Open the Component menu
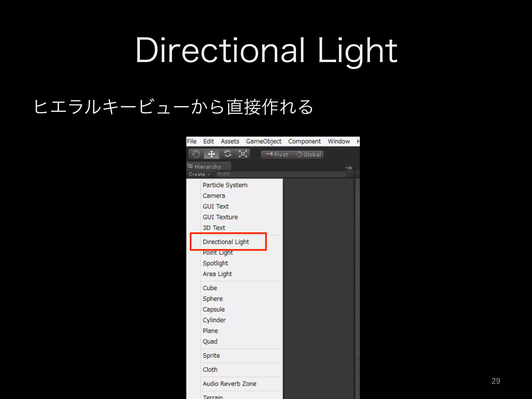This screenshot has height=399, width=532. pos(304,141)
